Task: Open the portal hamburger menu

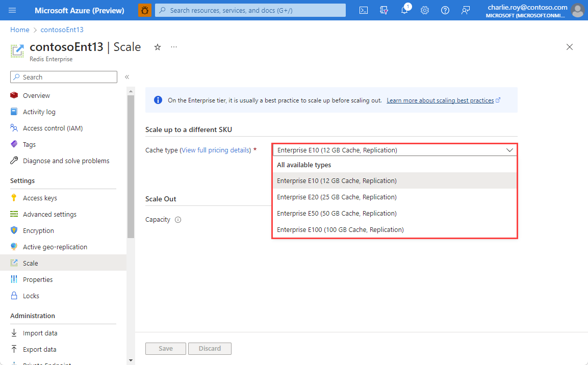Action: point(13,10)
